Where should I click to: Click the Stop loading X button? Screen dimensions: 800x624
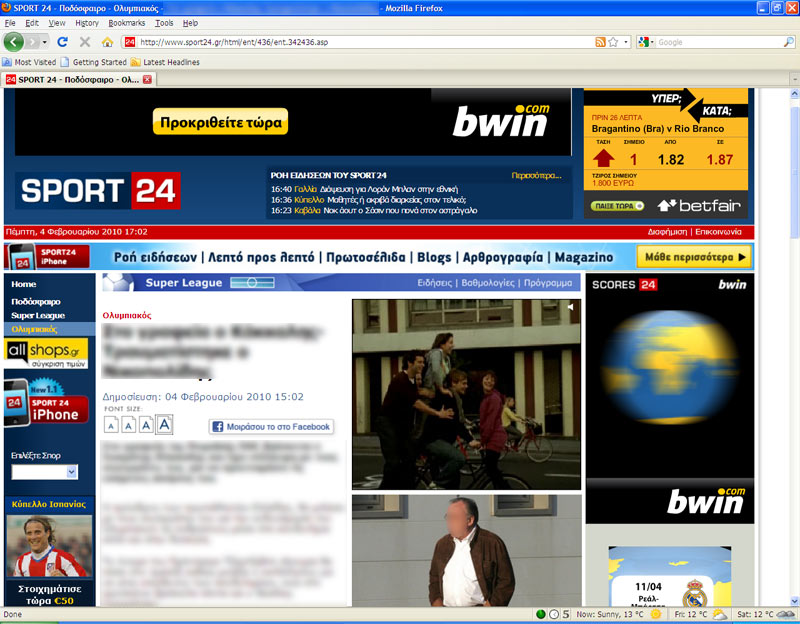(x=85, y=42)
